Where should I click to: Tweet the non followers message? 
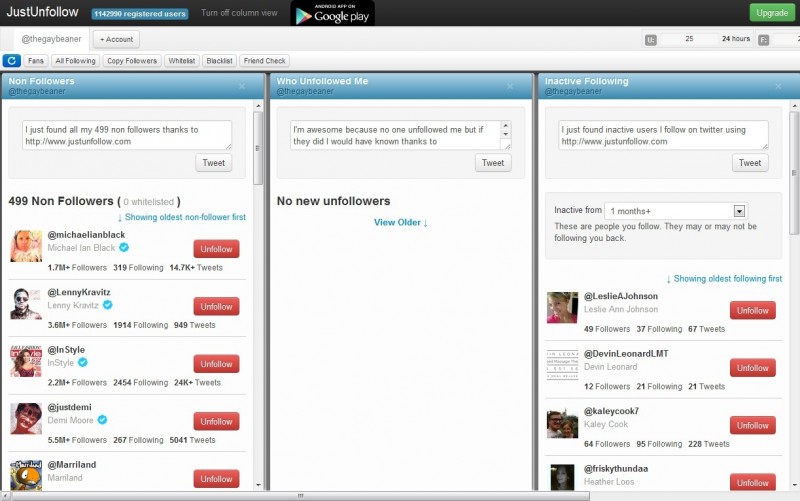[x=213, y=163]
